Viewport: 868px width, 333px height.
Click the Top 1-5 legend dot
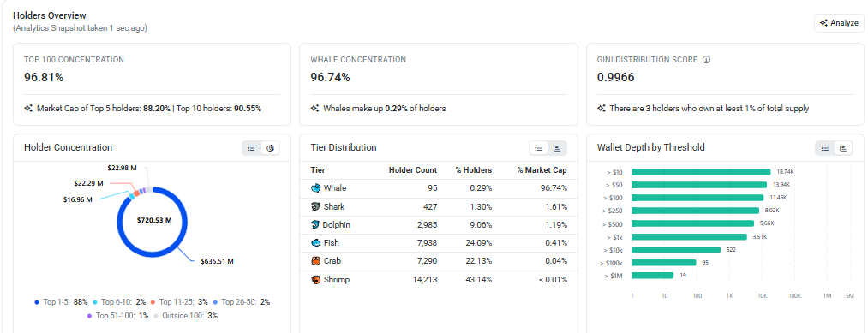point(37,302)
